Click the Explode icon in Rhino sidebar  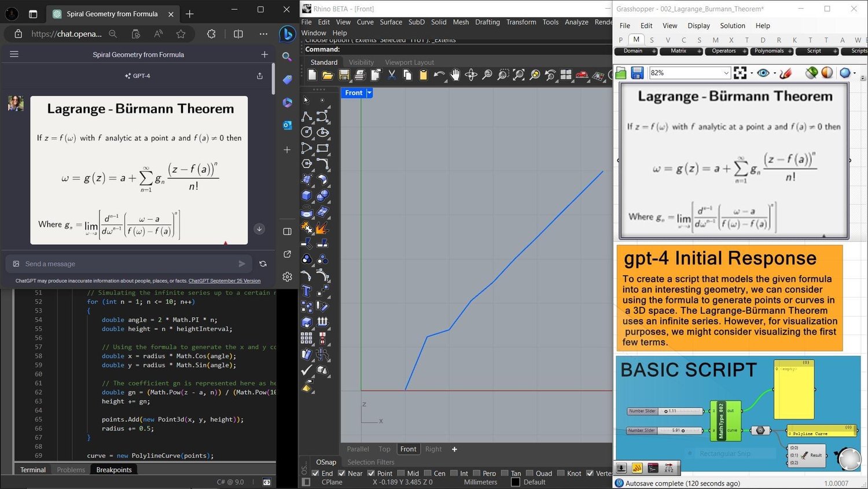point(322,227)
